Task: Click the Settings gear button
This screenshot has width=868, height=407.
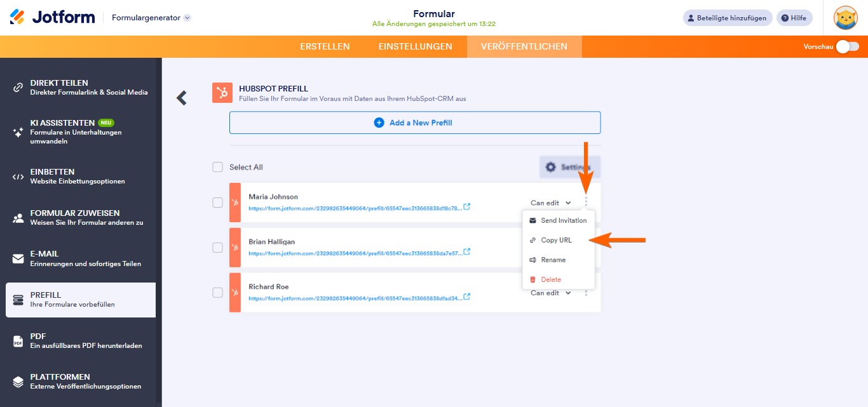Action: point(569,166)
